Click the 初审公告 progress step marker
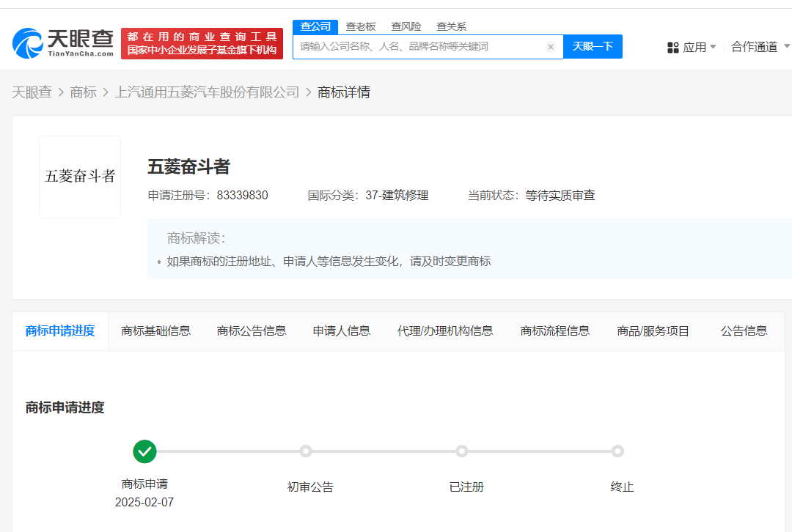This screenshot has height=532, width=792. (x=306, y=451)
